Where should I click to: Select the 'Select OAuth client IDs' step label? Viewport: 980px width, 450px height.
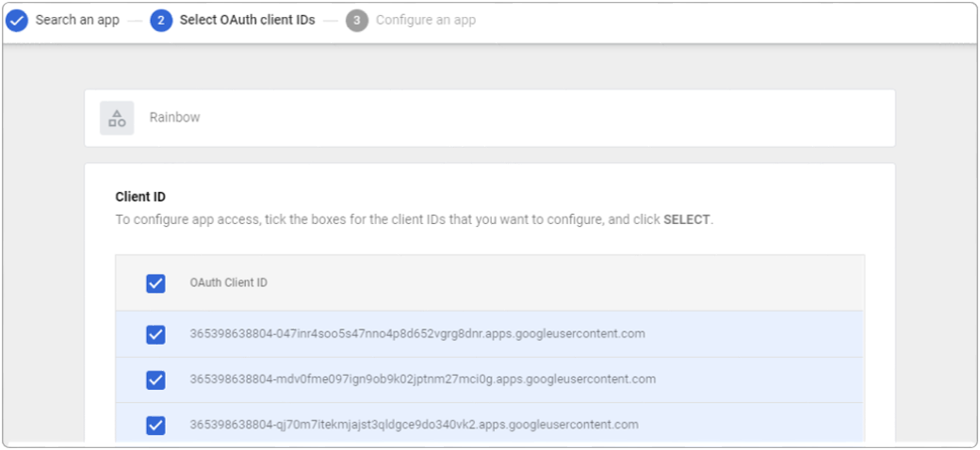[x=247, y=21]
